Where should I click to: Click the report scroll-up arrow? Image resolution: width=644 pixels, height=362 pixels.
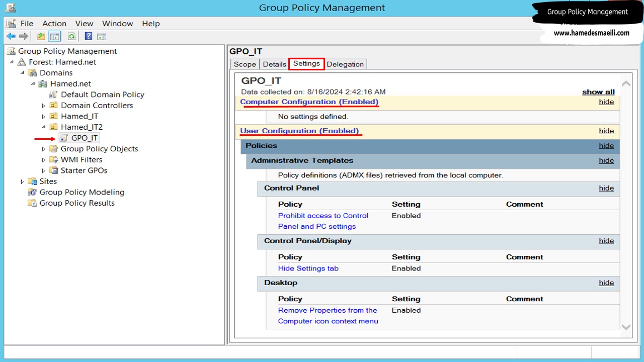(x=626, y=84)
